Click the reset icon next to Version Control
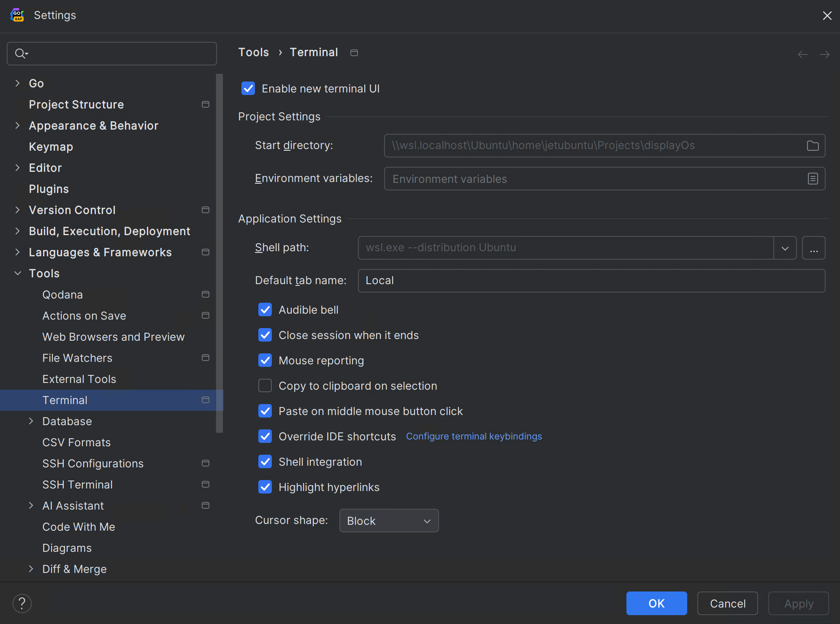 (x=206, y=210)
